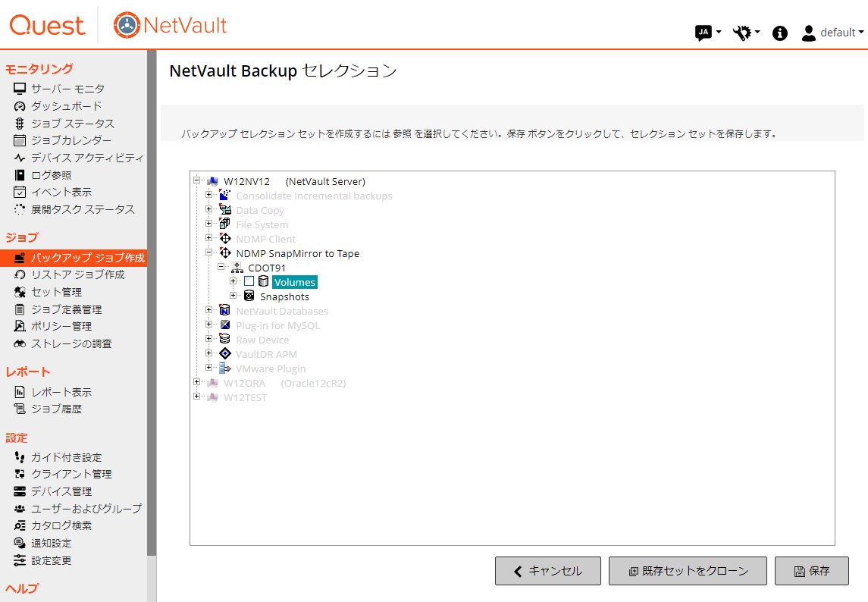Click the Quest logo

[47, 25]
